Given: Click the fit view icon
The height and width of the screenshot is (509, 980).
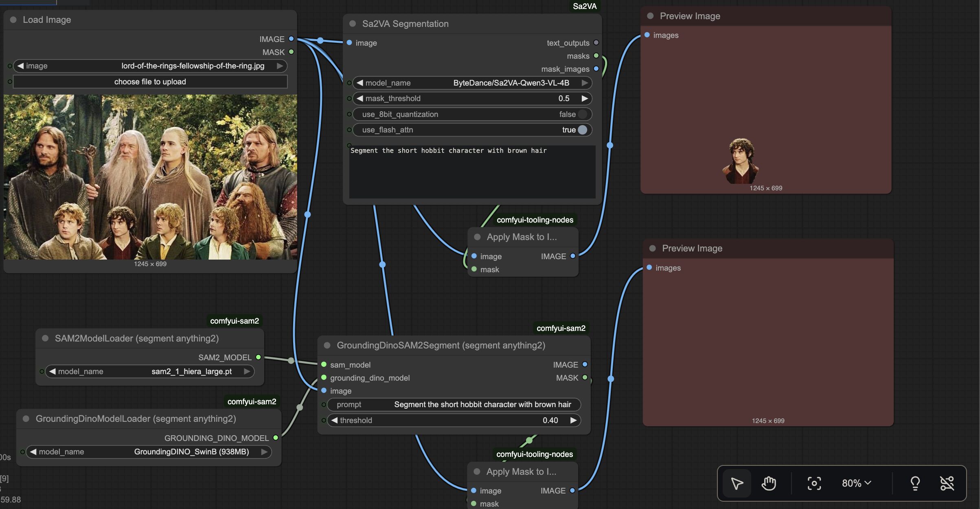Looking at the screenshot, I should point(814,483).
